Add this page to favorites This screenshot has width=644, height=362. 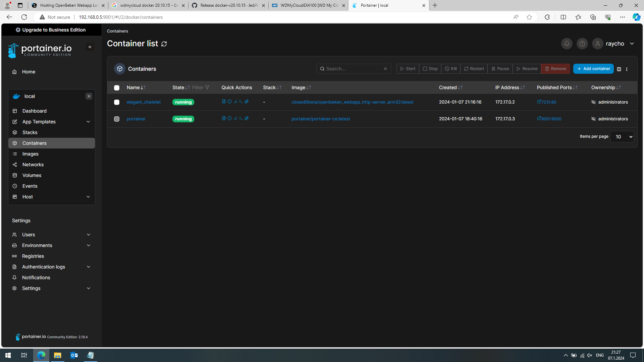tap(529, 17)
